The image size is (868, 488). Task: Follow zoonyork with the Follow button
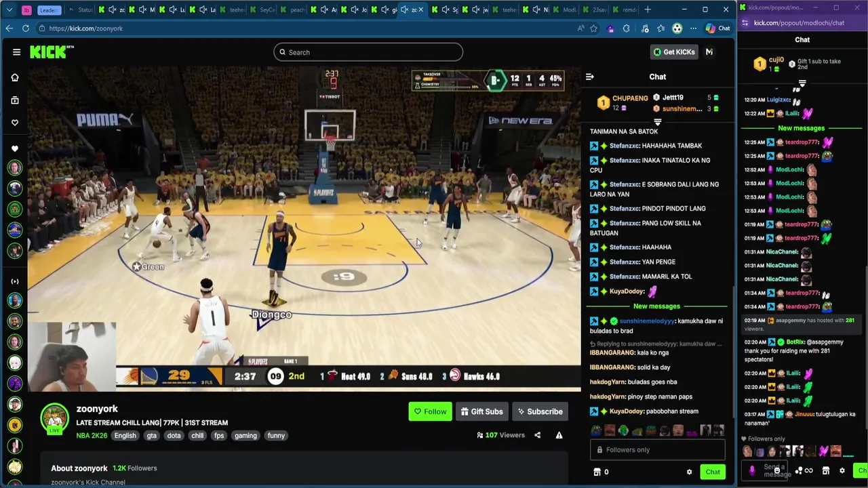pyautogui.click(x=430, y=411)
